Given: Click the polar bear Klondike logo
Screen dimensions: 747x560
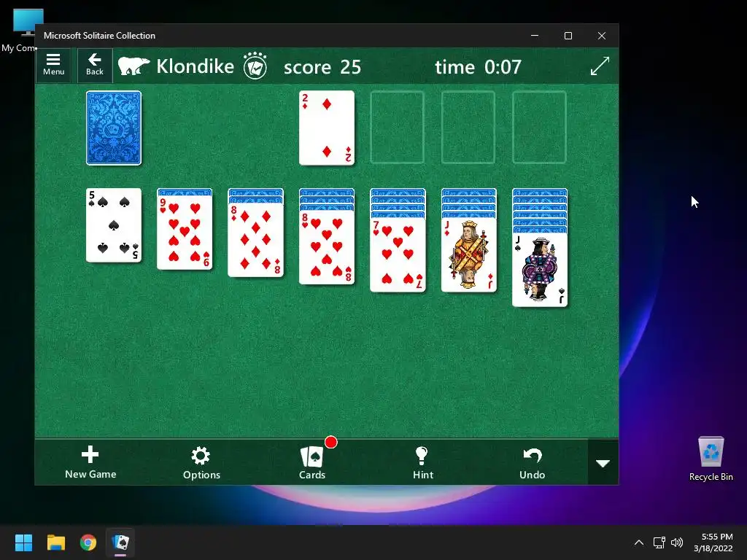Looking at the screenshot, I should coord(134,66).
